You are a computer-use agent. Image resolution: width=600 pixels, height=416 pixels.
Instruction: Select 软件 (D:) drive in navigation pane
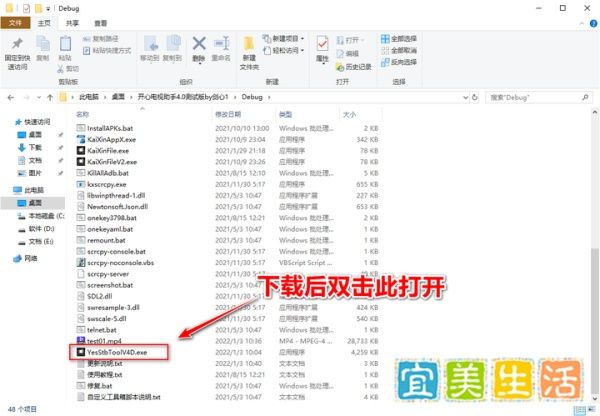36,228
